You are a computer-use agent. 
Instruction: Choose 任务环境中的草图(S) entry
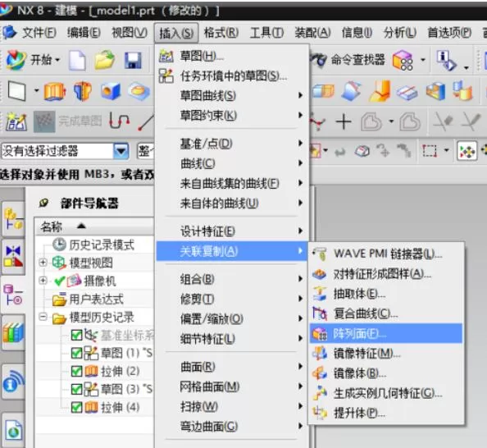tap(232, 75)
